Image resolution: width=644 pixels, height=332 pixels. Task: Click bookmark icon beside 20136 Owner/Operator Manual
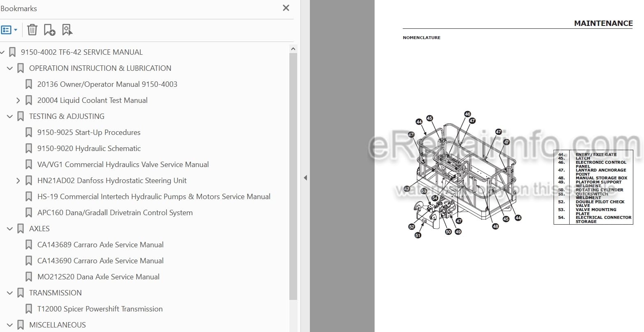tap(29, 84)
